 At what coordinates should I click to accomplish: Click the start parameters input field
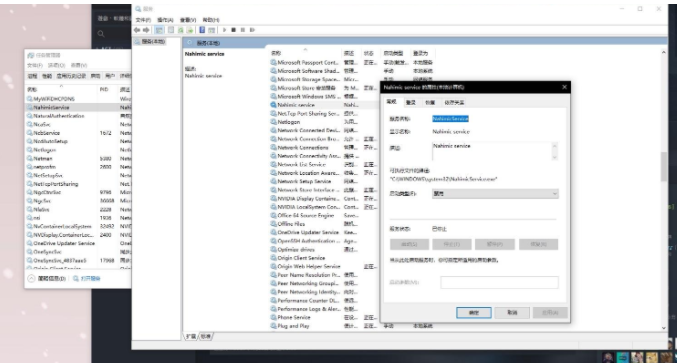499,282
